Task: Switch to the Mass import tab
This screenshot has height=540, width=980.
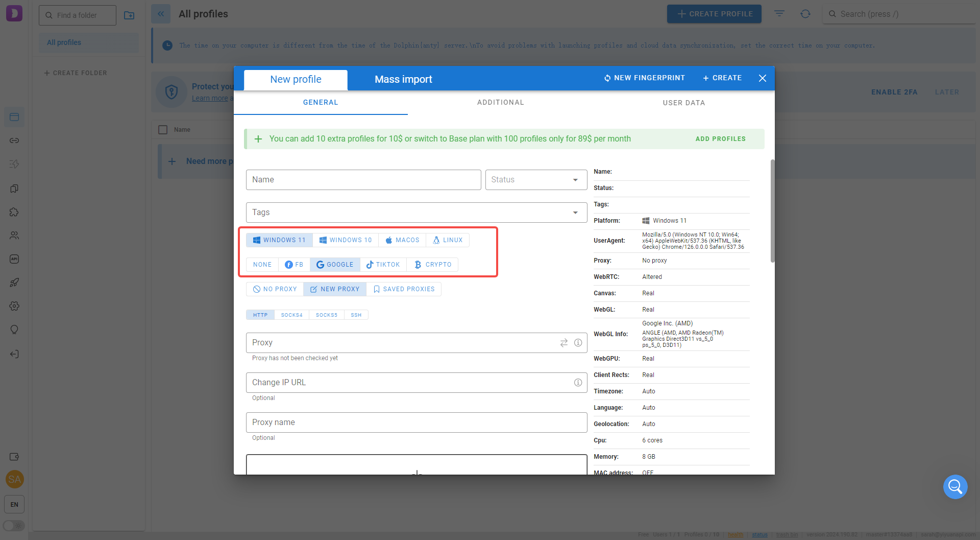Action: coord(403,80)
